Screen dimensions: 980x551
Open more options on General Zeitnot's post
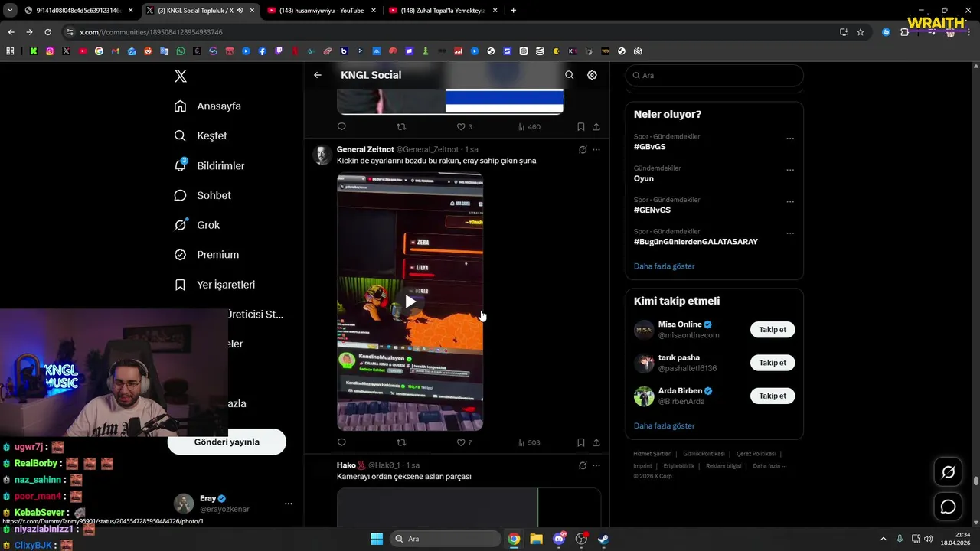point(596,150)
